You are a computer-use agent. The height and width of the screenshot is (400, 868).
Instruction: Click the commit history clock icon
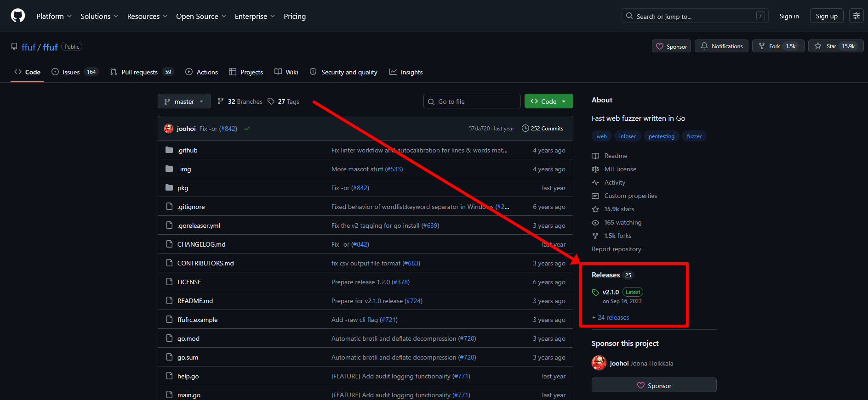click(x=525, y=129)
